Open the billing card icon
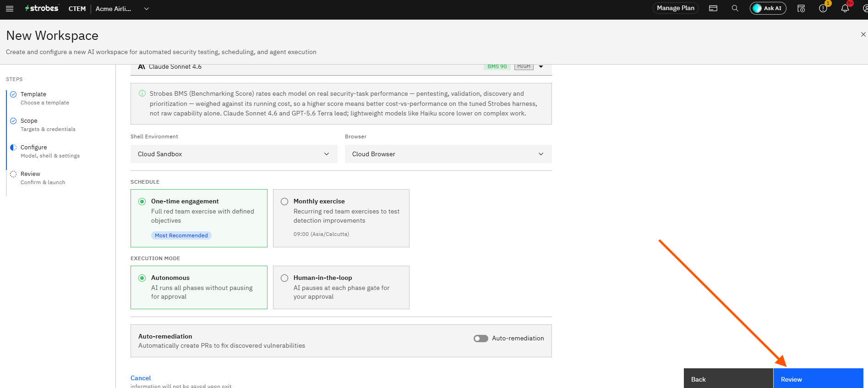 click(713, 8)
